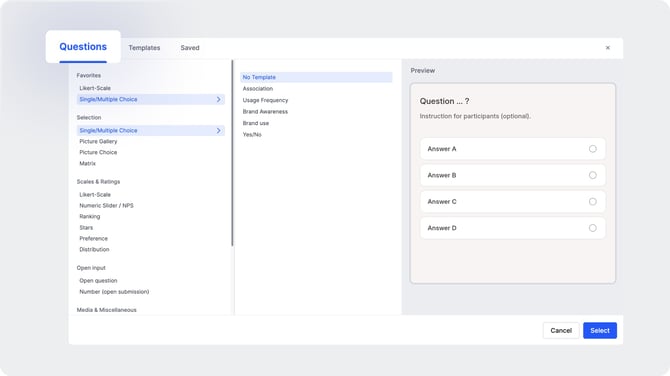
Task: Choose Open question type
Action: point(98,281)
